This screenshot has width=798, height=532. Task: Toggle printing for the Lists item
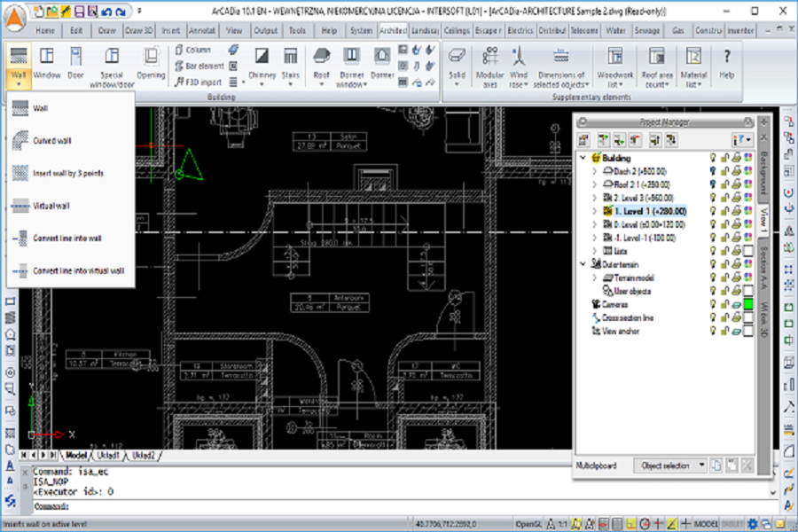click(735, 249)
